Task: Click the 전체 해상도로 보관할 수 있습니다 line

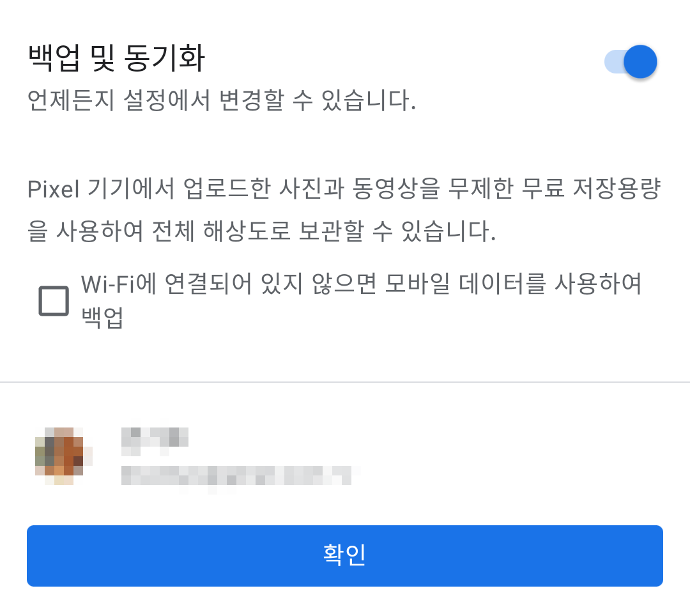Action: [324, 231]
